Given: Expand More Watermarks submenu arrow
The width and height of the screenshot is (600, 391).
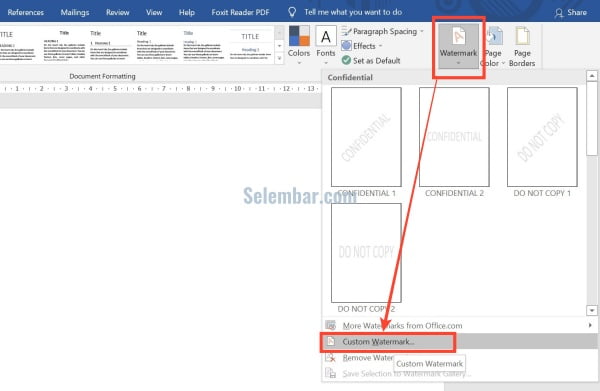Looking at the screenshot, I should point(590,325).
